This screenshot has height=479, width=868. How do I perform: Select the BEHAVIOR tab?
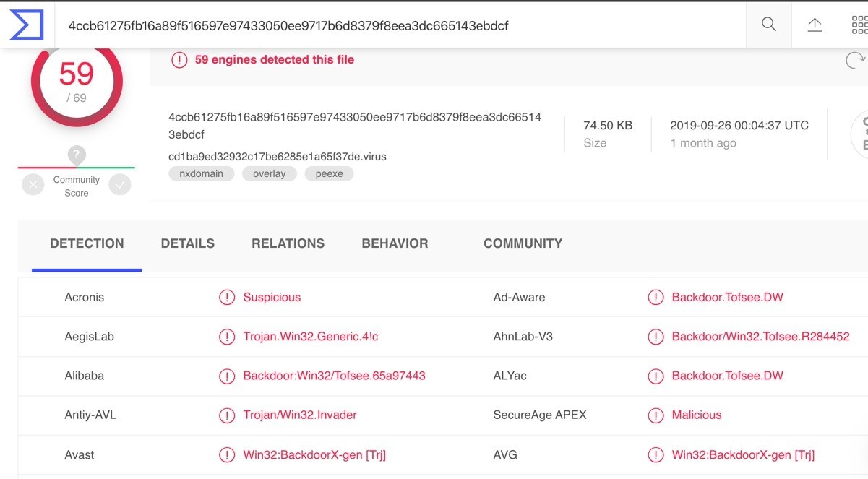point(395,243)
